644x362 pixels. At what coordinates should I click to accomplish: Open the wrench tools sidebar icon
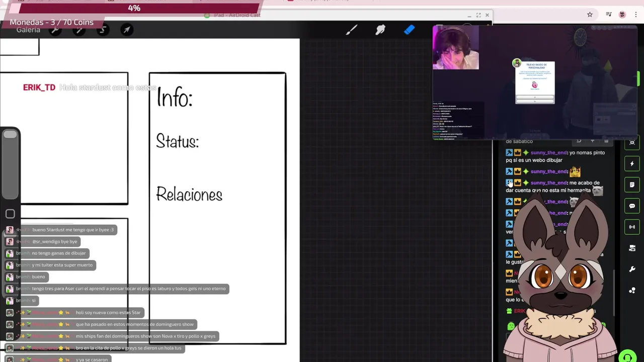pos(632,269)
